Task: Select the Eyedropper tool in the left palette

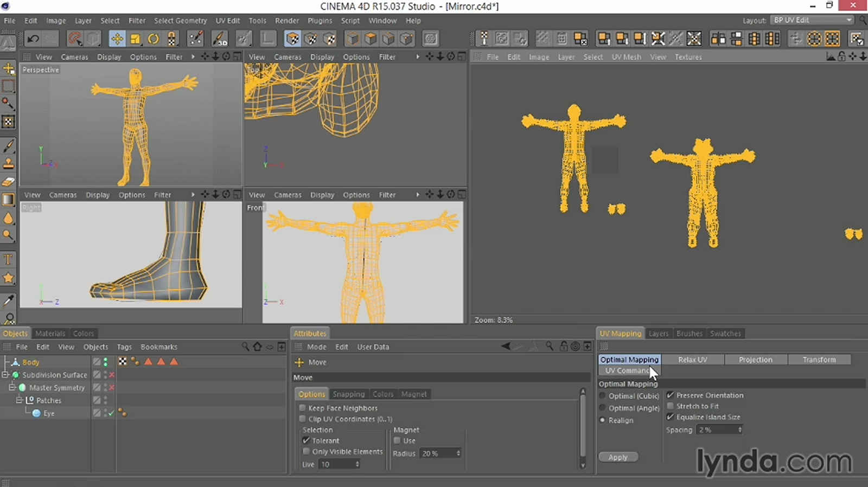Action: 8,301
